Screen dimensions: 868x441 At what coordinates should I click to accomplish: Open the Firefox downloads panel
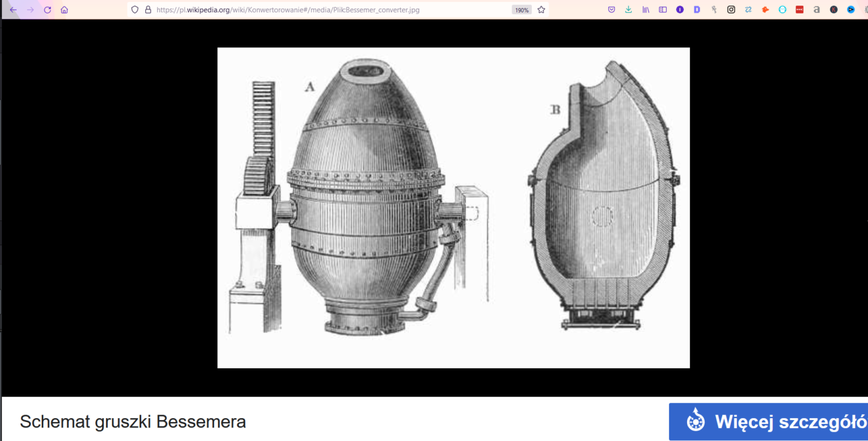coord(629,10)
